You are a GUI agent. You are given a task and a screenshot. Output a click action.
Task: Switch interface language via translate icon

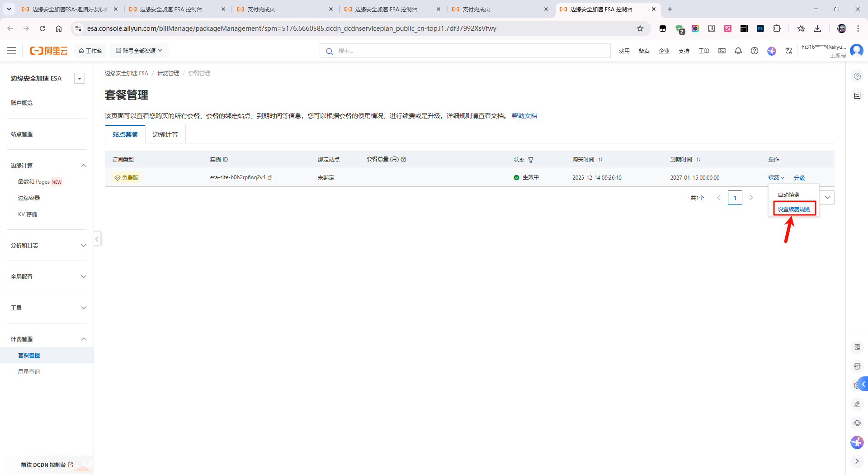[x=788, y=51]
